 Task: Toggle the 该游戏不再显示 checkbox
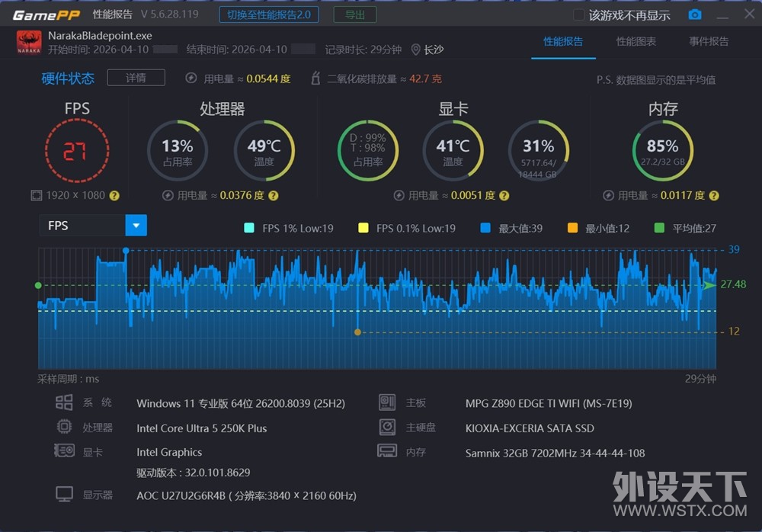[x=578, y=15]
